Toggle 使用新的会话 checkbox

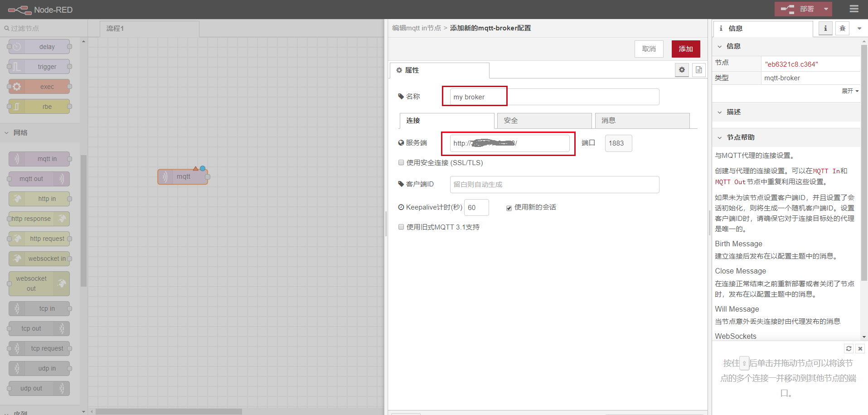509,208
